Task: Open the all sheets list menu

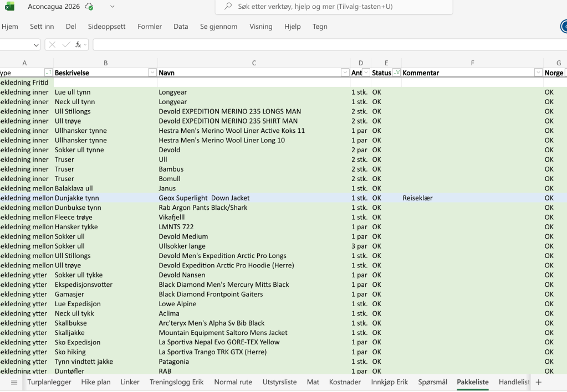Action: pos(14,382)
